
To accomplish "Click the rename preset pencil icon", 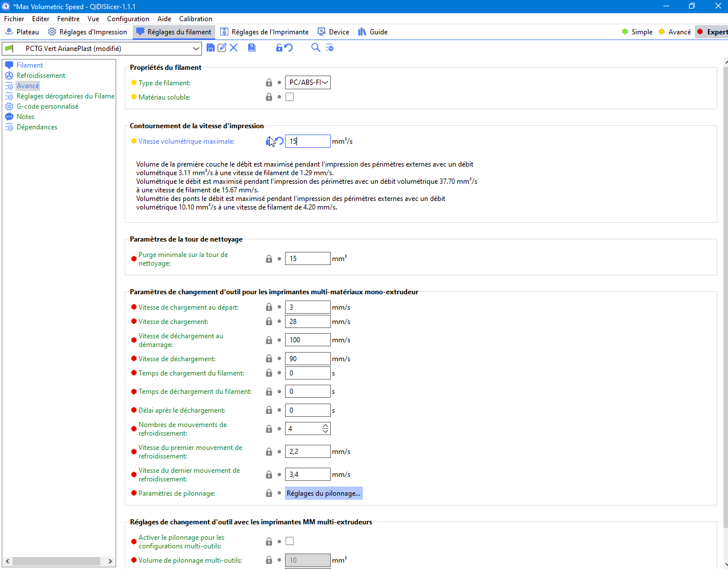I will [x=222, y=48].
